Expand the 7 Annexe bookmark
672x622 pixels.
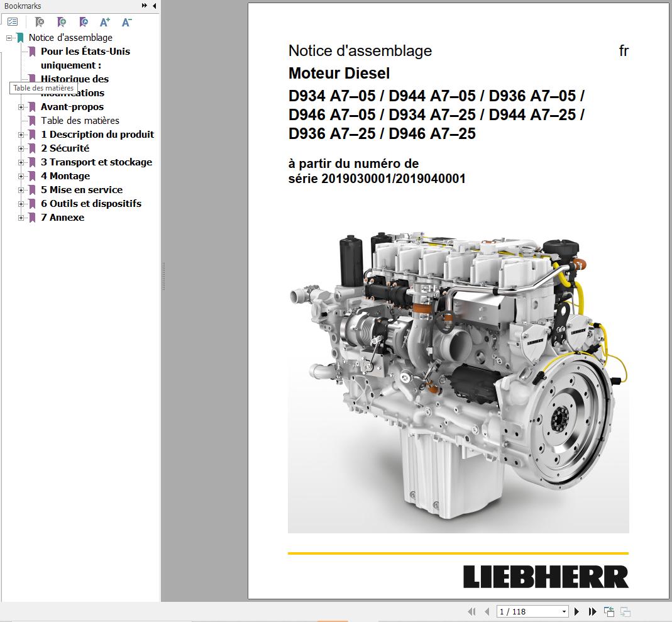point(21,218)
